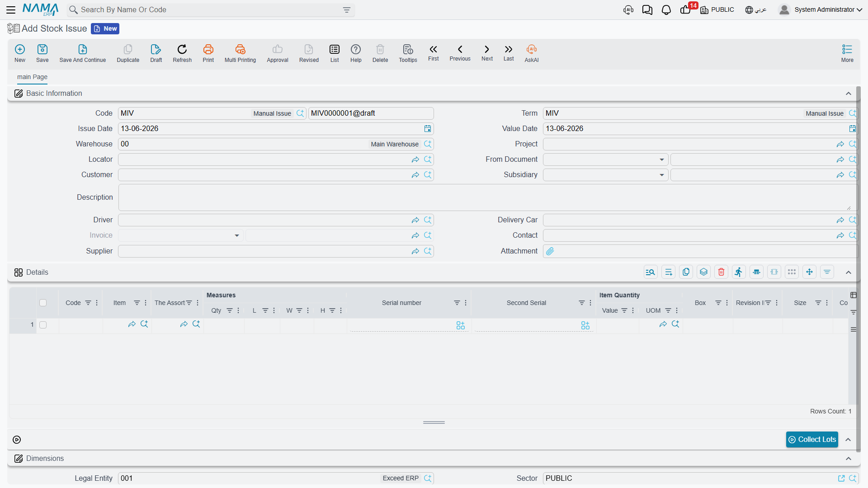Screen dimensions: 868x488
Task: Click the Search By Name Or Code field
Action: [x=211, y=10]
